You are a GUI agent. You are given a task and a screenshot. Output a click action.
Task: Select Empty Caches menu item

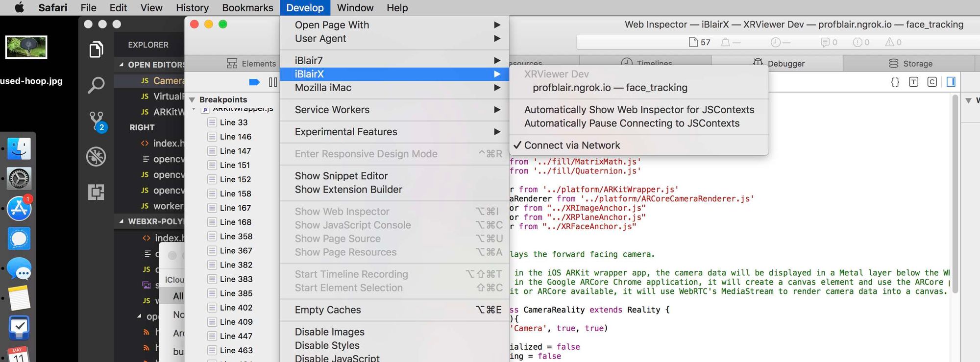(x=394, y=310)
